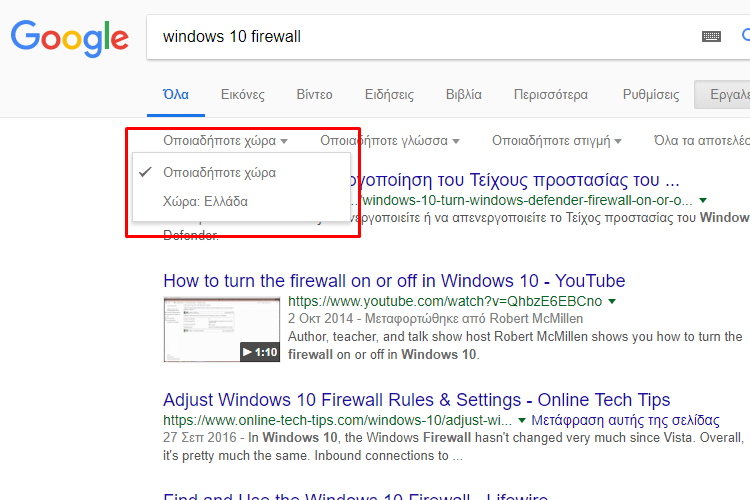Click the YouTube video thumbnail 1:10
Viewport: 750px width, 500px height.
point(221,329)
